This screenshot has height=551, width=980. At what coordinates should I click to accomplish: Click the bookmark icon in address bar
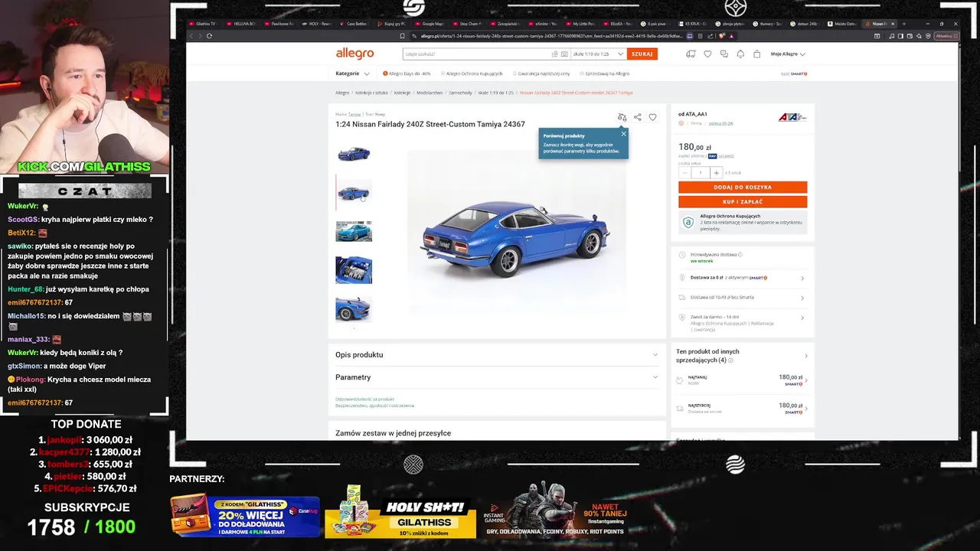403,36
